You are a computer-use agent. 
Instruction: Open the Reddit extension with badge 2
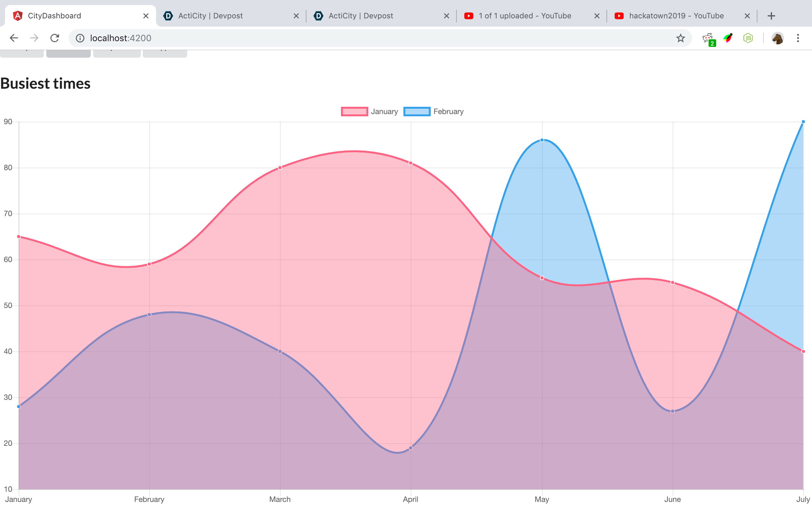[x=708, y=38]
